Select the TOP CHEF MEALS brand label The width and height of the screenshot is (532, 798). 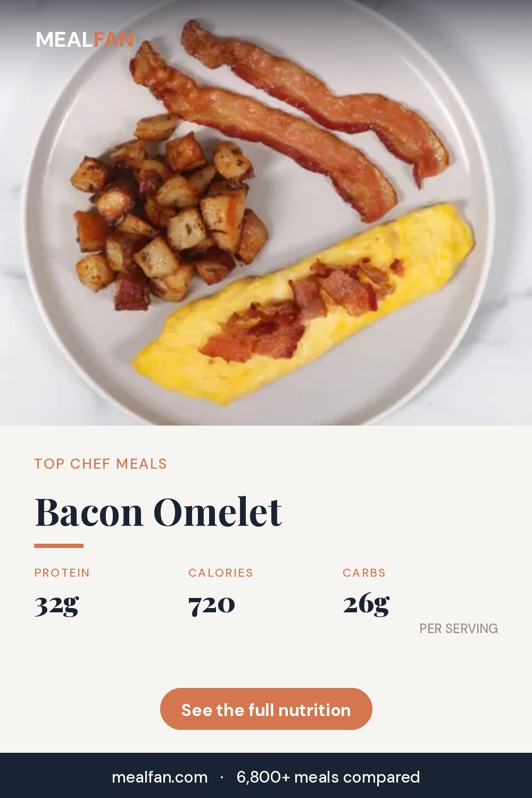click(101, 464)
